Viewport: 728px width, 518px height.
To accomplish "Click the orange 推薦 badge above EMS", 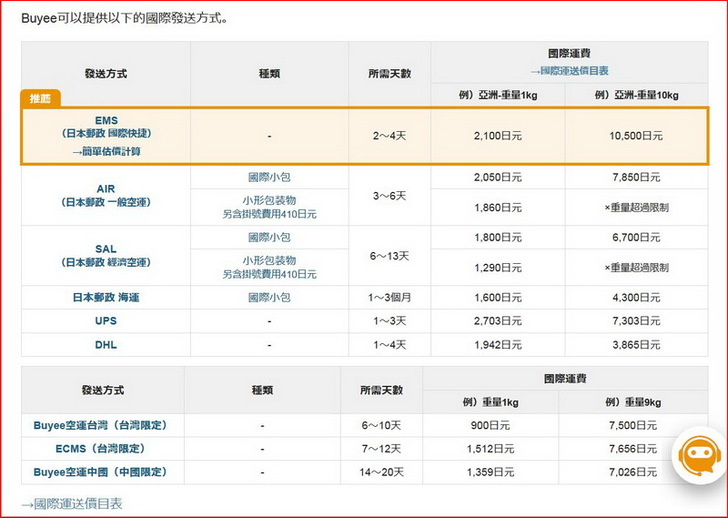I will [40, 98].
